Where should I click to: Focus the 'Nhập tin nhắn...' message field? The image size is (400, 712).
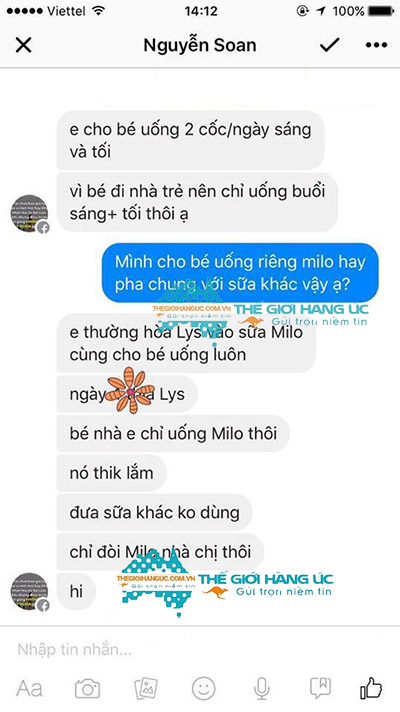tap(200, 650)
